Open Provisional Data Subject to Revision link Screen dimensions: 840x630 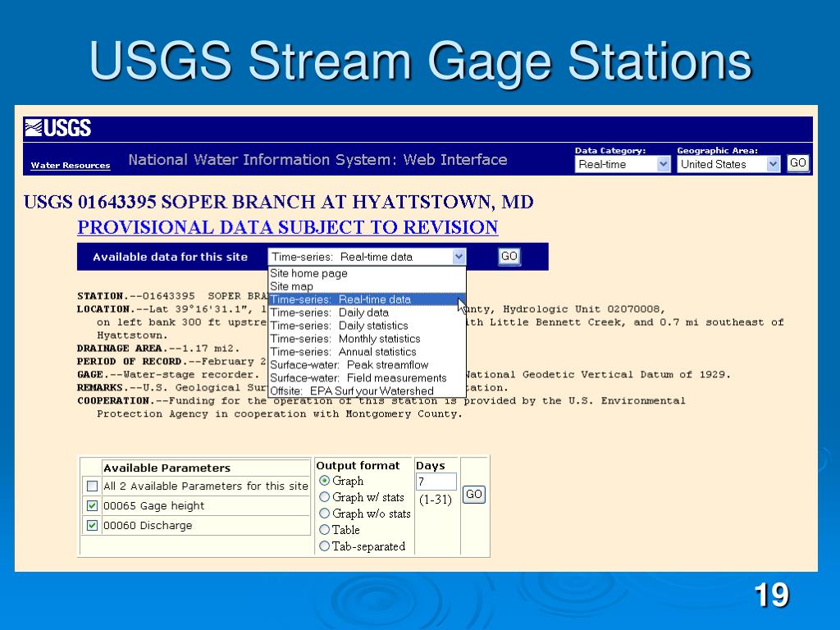(288, 227)
